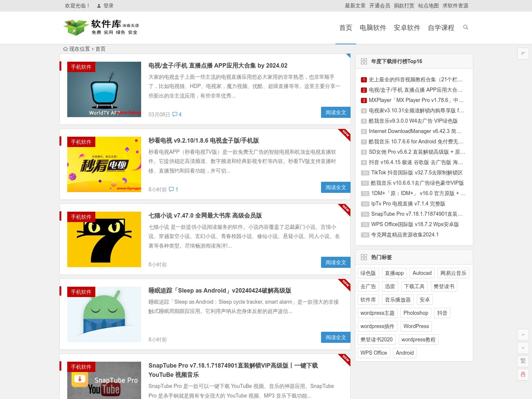The width and height of the screenshot is (532, 399).
Task: Open title SnapTube Pro v7.18.1 post
Action: 233,370
